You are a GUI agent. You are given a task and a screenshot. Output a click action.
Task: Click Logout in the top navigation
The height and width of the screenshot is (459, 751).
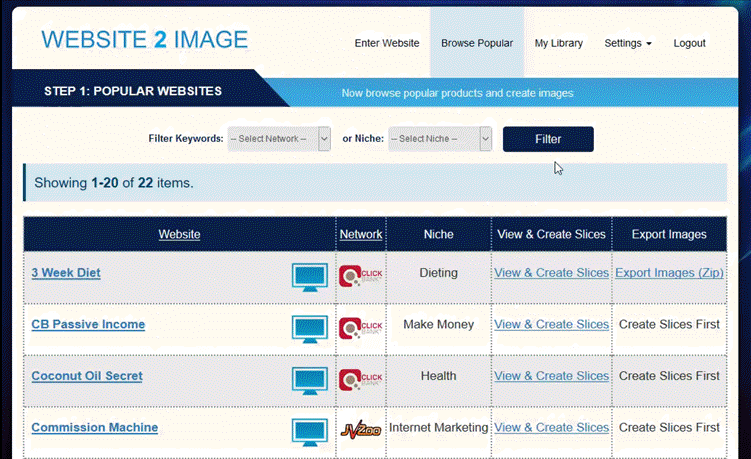(x=689, y=43)
